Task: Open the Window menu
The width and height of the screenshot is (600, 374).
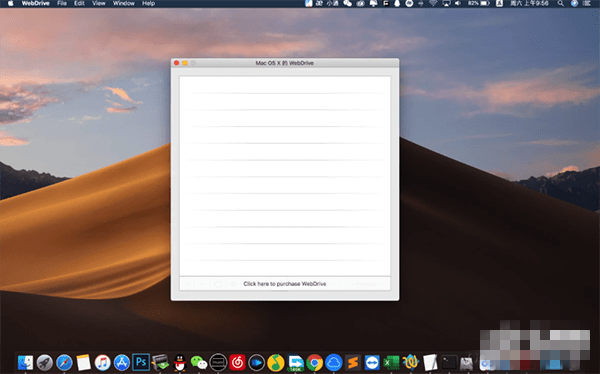Action: [x=124, y=3]
